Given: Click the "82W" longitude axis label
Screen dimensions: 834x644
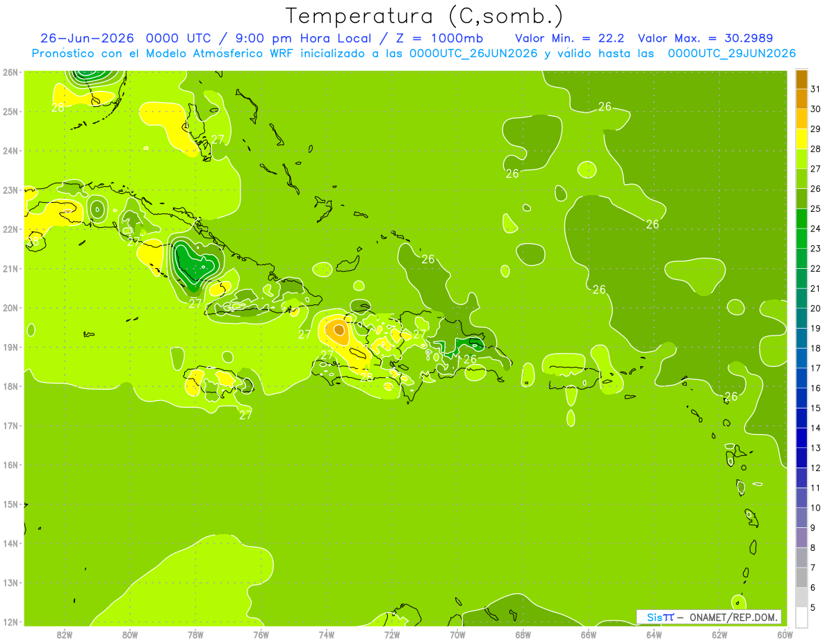Looking at the screenshot, I should [65, 634].
